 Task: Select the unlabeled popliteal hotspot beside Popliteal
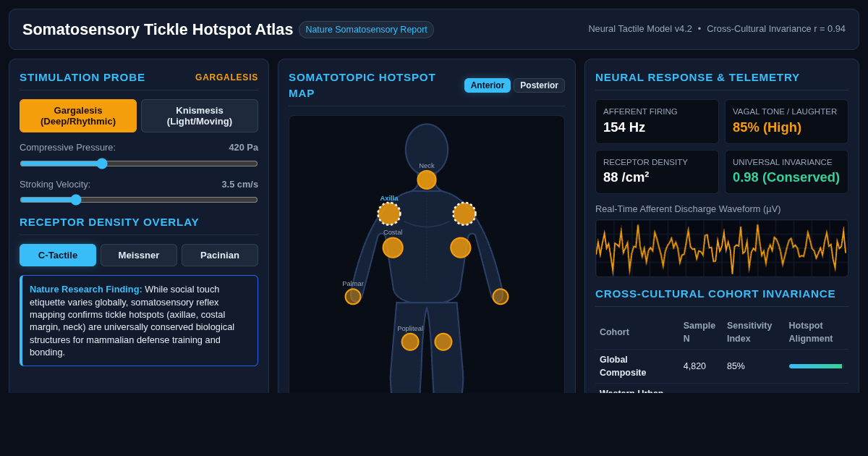(443, 342)
